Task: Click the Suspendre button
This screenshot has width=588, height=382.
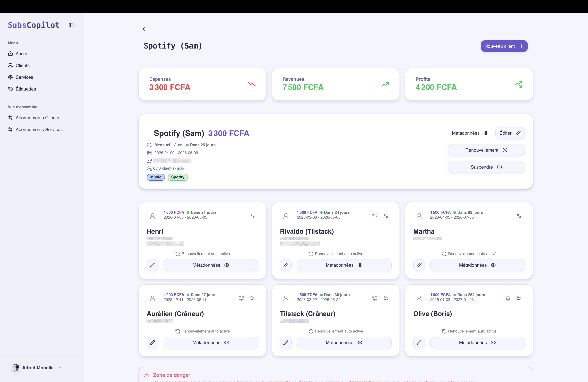Action: coord(486,167)
